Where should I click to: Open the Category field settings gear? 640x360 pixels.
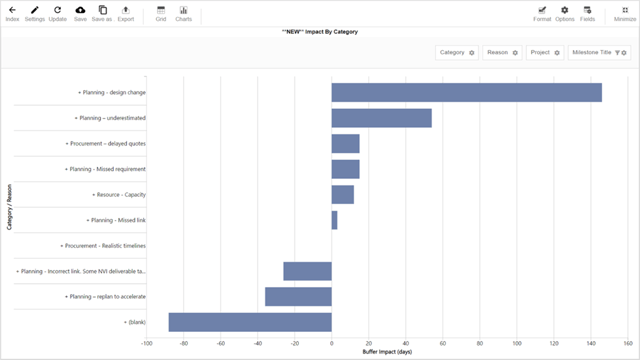pos(472,53)
